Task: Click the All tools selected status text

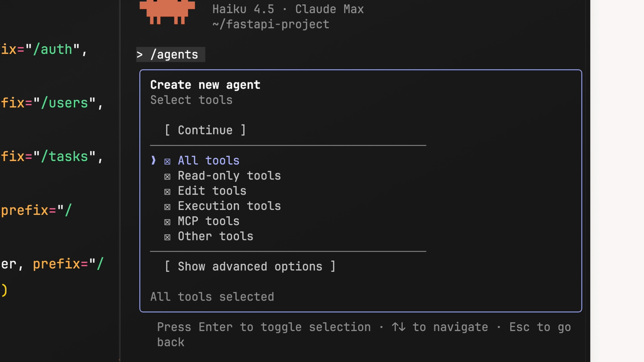Action: (x=212, y=297)
